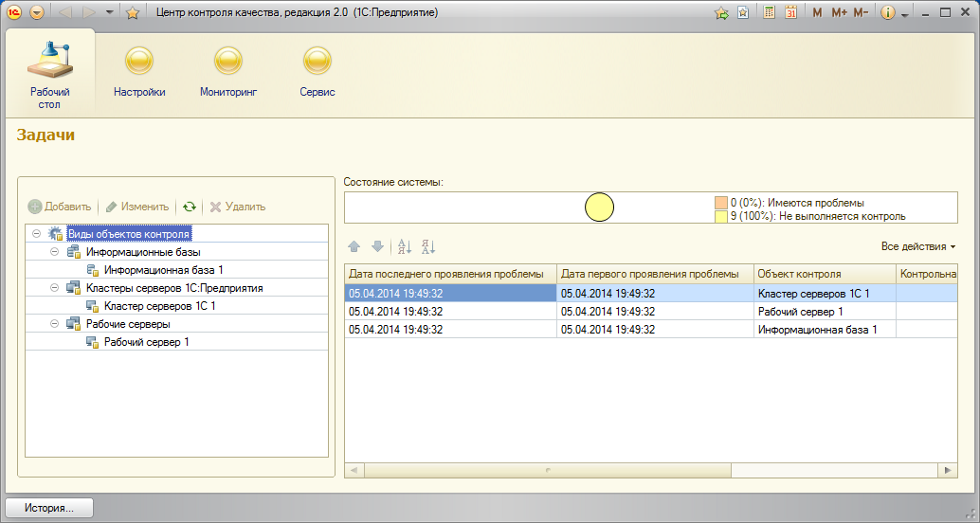This screenshot has width=980, height=523.
Task: Sort the problem list descending
Action: (427, 246)
